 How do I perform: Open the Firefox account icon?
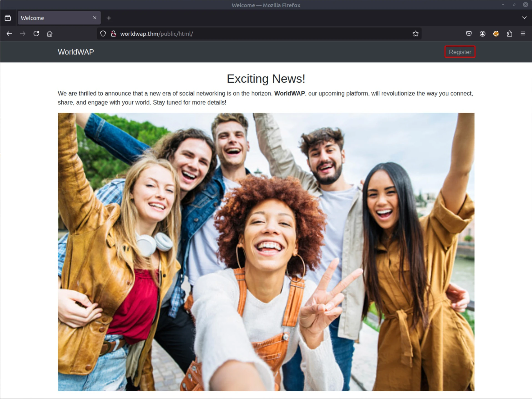point(482,34)
